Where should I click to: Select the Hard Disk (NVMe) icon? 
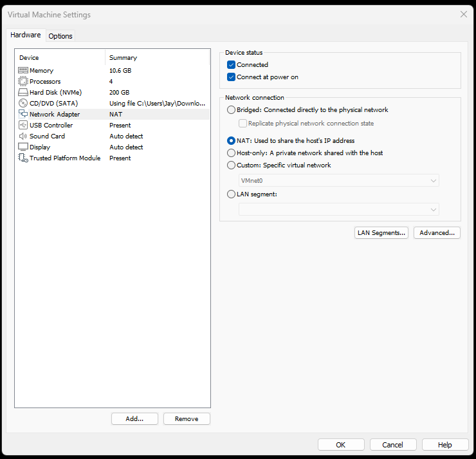coord(23,93)
